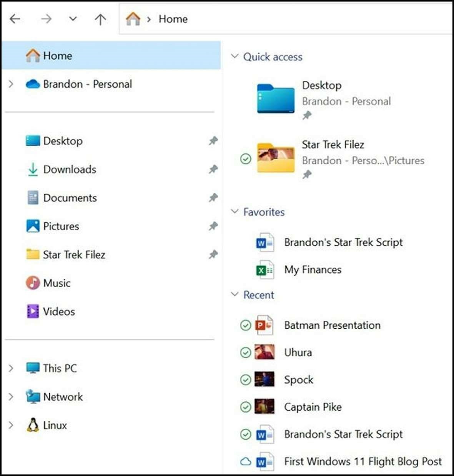Open Downloads in the sidebar
Screen dimensions: 454x476
[x=70, y=170]
